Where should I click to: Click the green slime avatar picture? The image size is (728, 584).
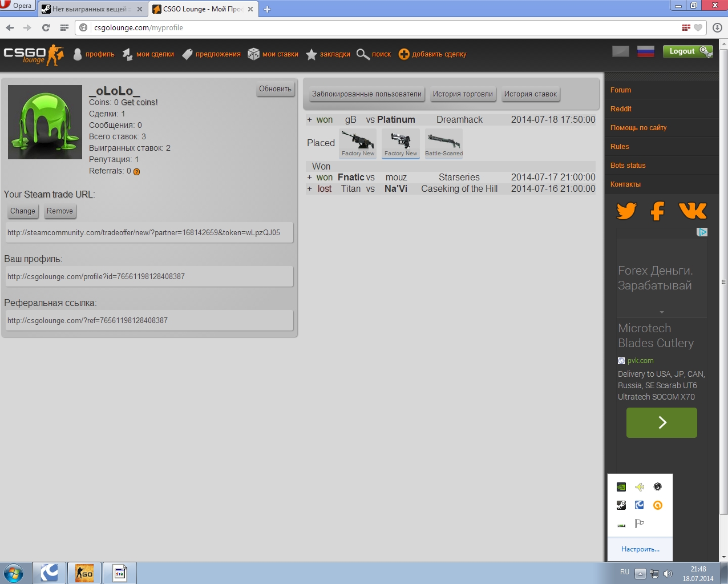(45, 122)
